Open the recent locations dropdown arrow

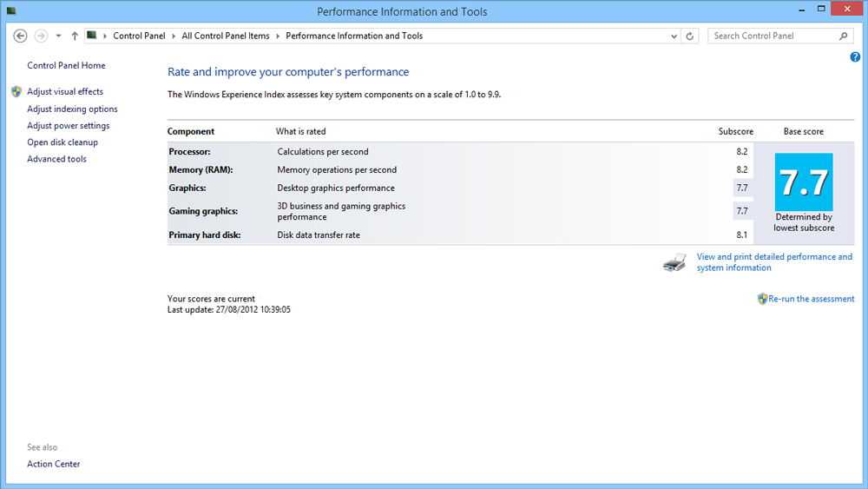pyautogui.click(x=58, y=36)
